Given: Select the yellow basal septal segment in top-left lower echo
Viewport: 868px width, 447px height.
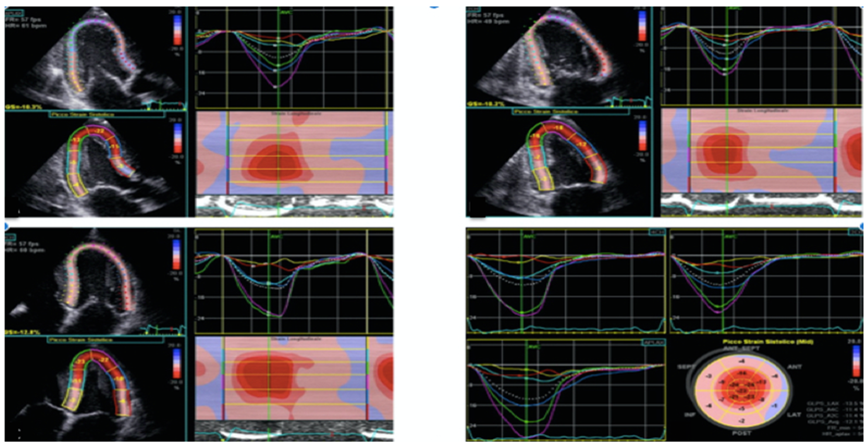Looking at the screenshot, I should coord(77,185).
